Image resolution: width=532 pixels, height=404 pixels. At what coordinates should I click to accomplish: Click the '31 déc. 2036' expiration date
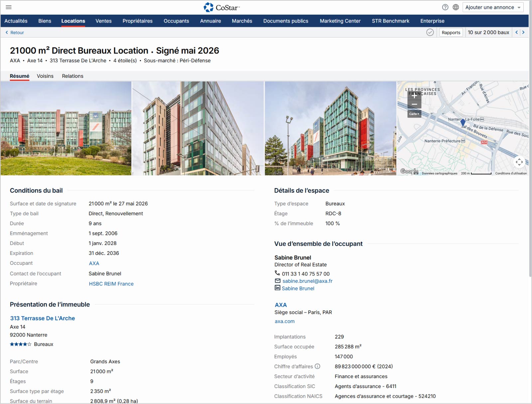[104, 253]
